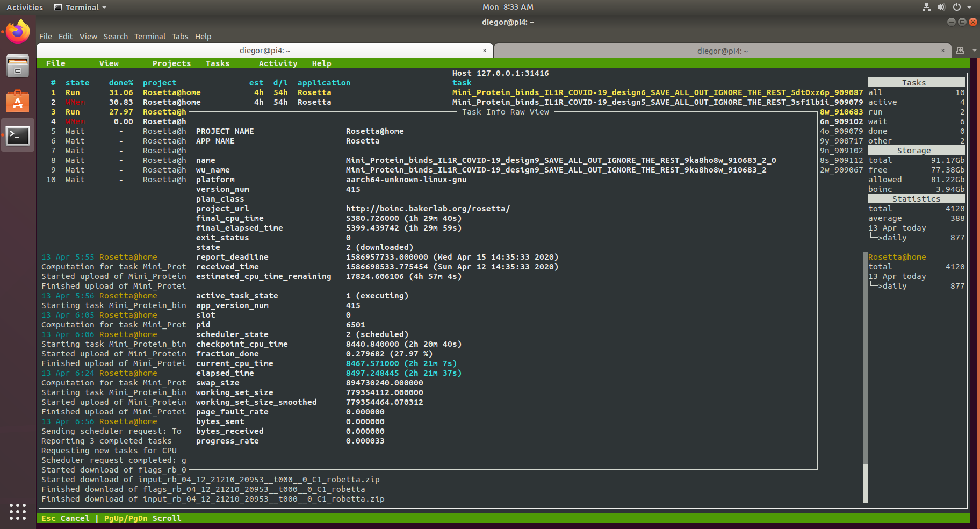Open terminal Help menu
The image size is (980, 529).
(x=203, y=37)
